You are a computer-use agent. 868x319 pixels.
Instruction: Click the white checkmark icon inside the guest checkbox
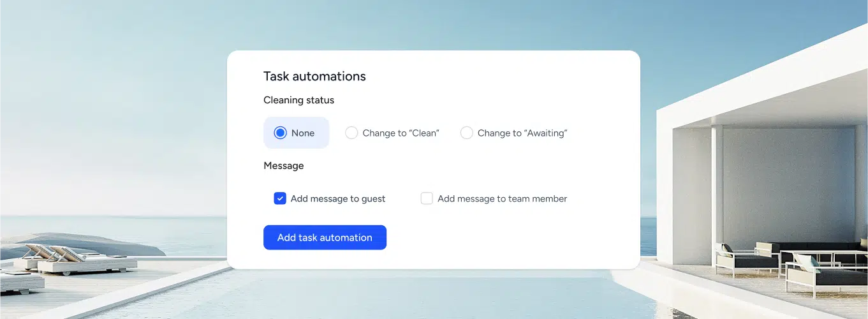click(280, 198)
